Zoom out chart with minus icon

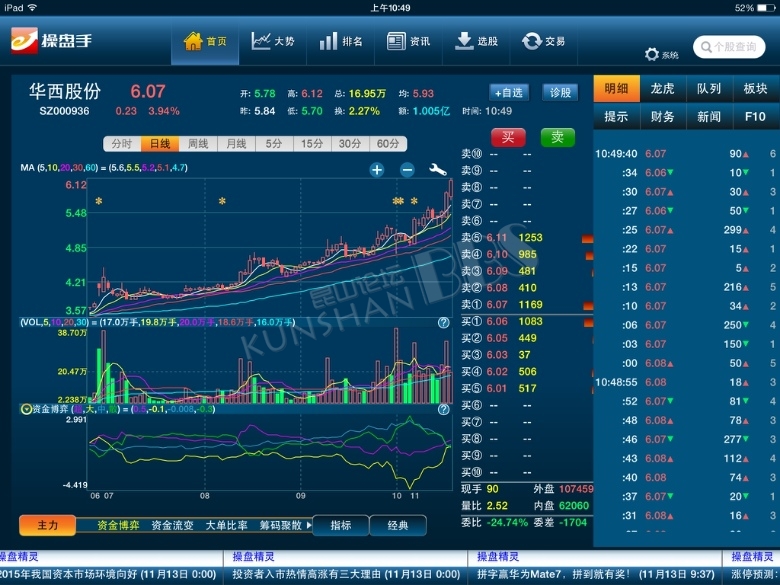click(407, 170)
